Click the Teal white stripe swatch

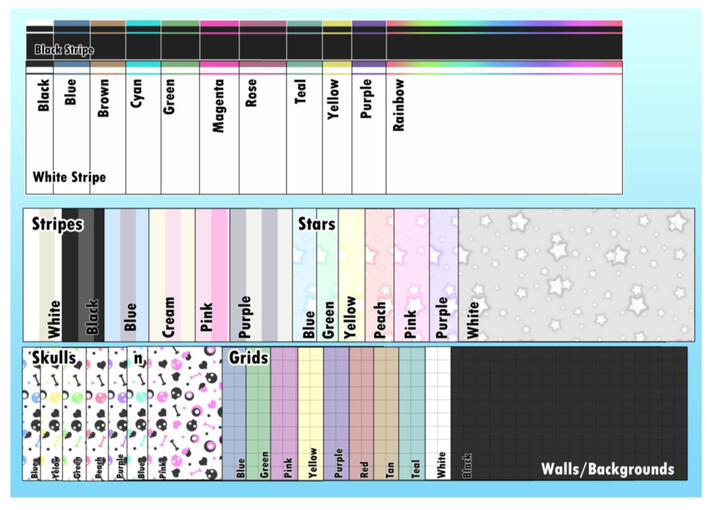tap(304, 130)
